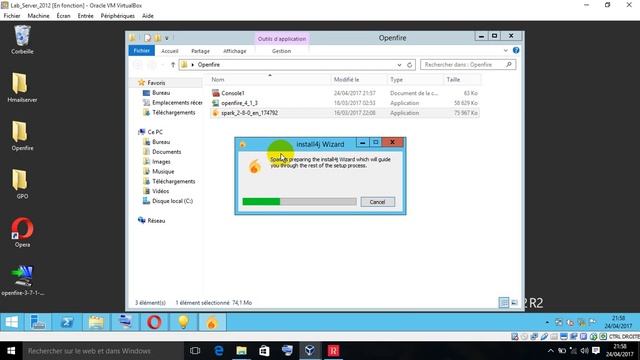Open Opera from the guest taskbar
This screenshot has height=360, width=640.
tap(154, 322)
